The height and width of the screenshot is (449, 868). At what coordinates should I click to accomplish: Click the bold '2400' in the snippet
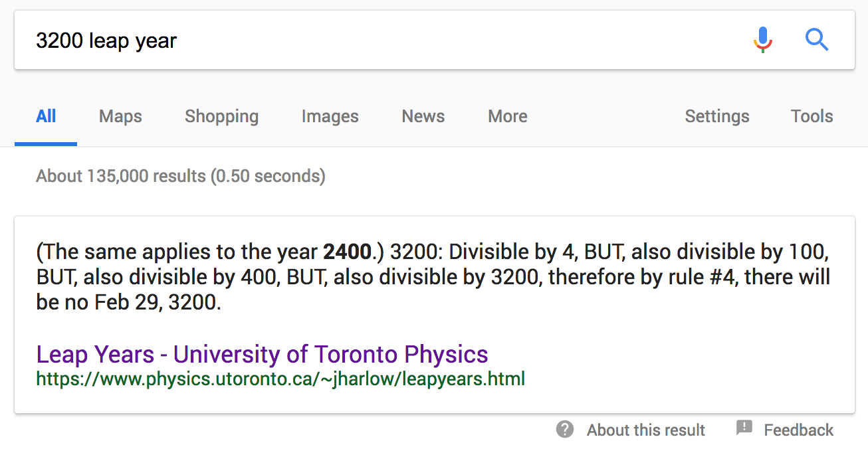pos(346,252)
